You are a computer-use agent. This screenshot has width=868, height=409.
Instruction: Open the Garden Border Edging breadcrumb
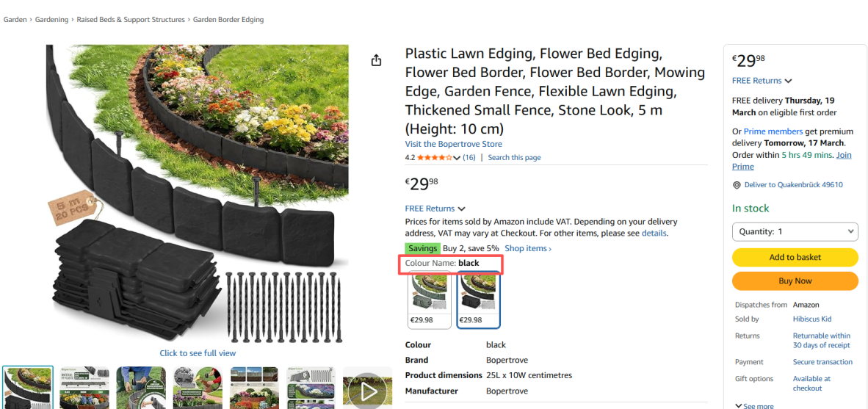[228, 20]
